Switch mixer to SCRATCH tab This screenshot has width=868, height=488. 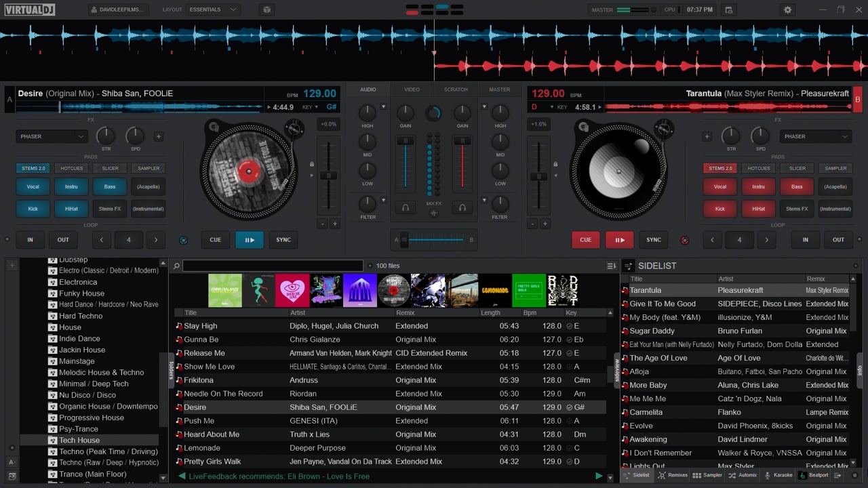[x=456, y=89]
